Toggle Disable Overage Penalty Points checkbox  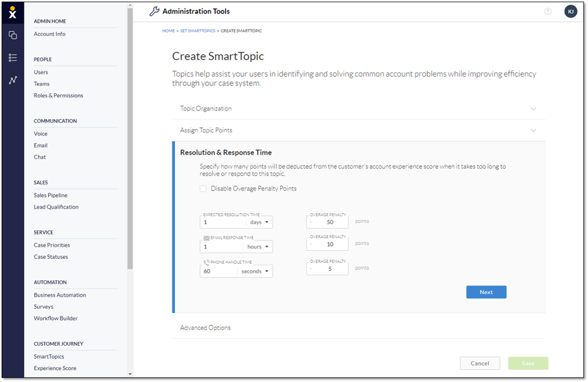click(203, 189)
